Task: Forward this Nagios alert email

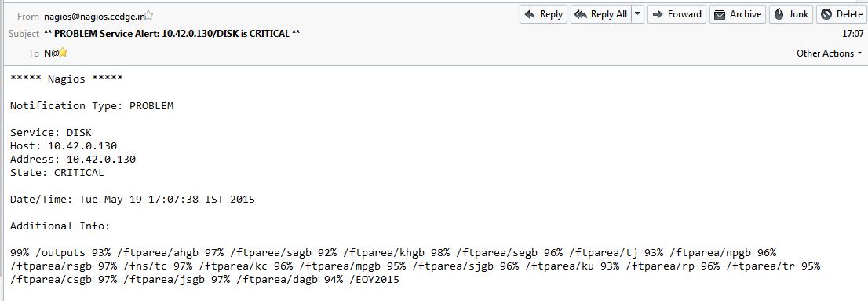Action: click(677, 14)
